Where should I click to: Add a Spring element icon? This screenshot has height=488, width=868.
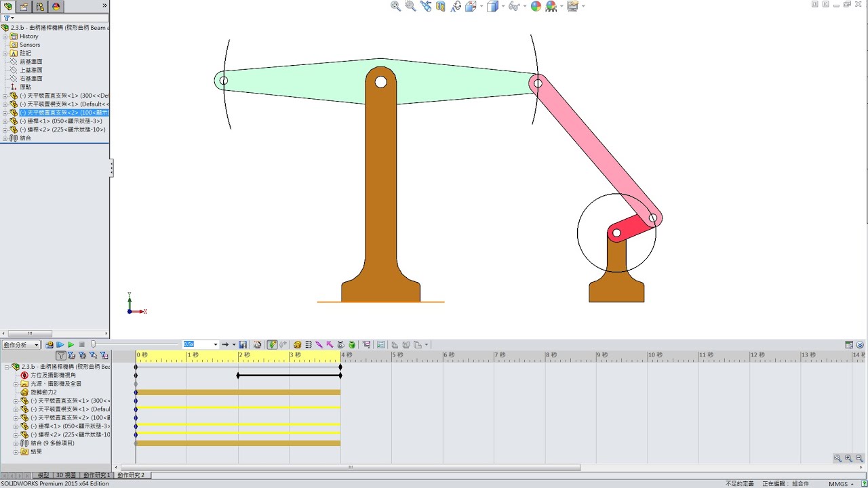[x=308, y=345]
